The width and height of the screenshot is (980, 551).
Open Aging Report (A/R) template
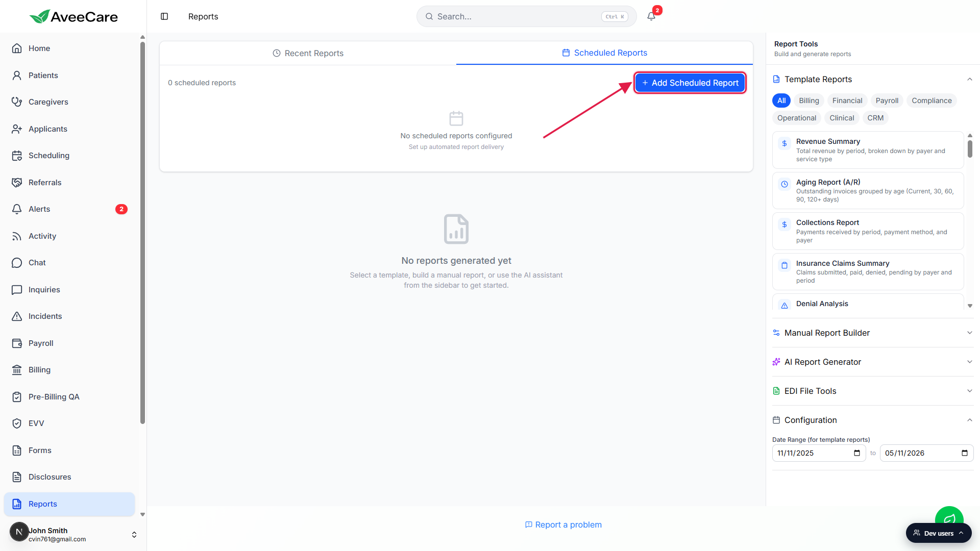868,190
